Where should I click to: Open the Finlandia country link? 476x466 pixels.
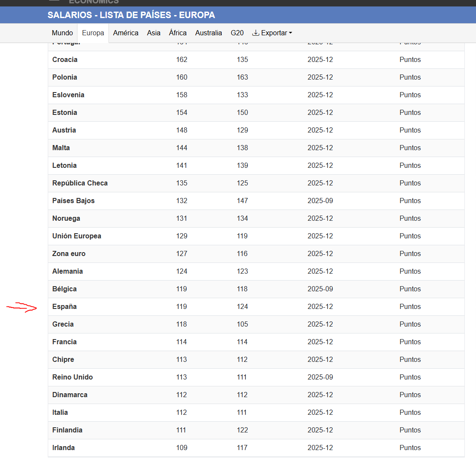click(x=68, y=429)
